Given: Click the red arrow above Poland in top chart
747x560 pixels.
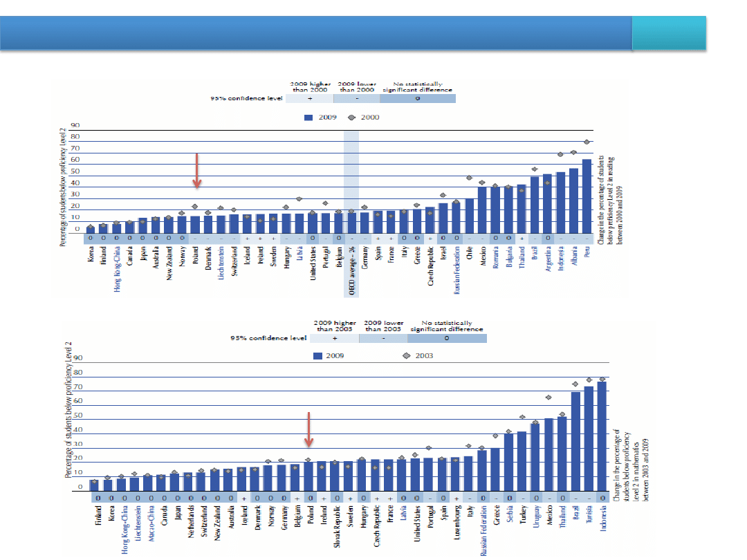Looking at the screenshot, I should tap(196, 171).
